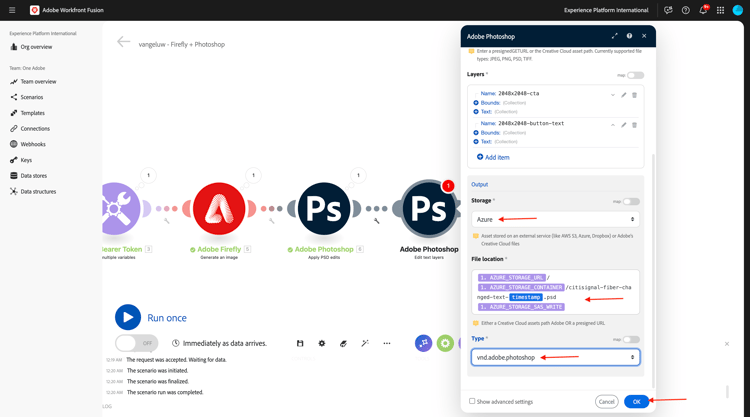Open notifications bell icon
The width and height of the screenshot is (750, 417).
703,10
